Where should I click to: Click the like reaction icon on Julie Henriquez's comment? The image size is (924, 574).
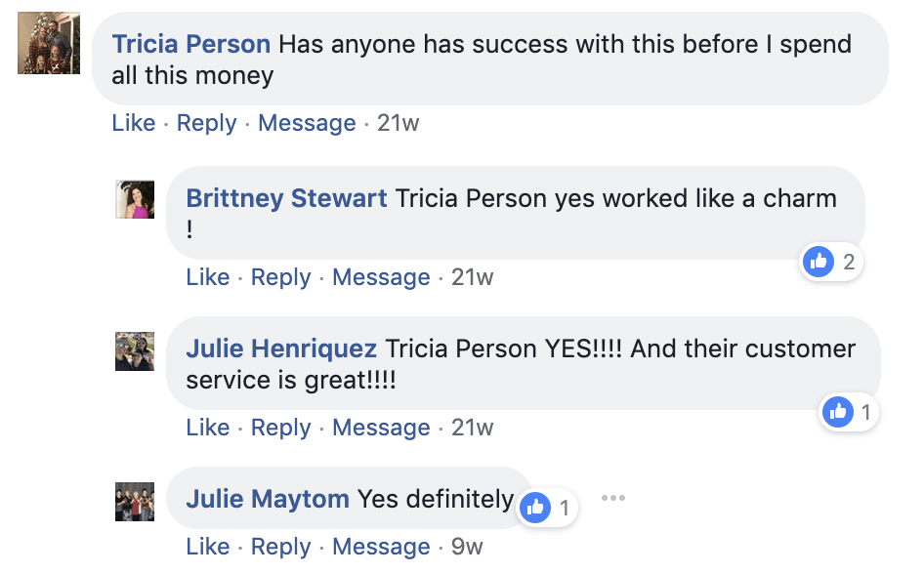pos(838,413)
